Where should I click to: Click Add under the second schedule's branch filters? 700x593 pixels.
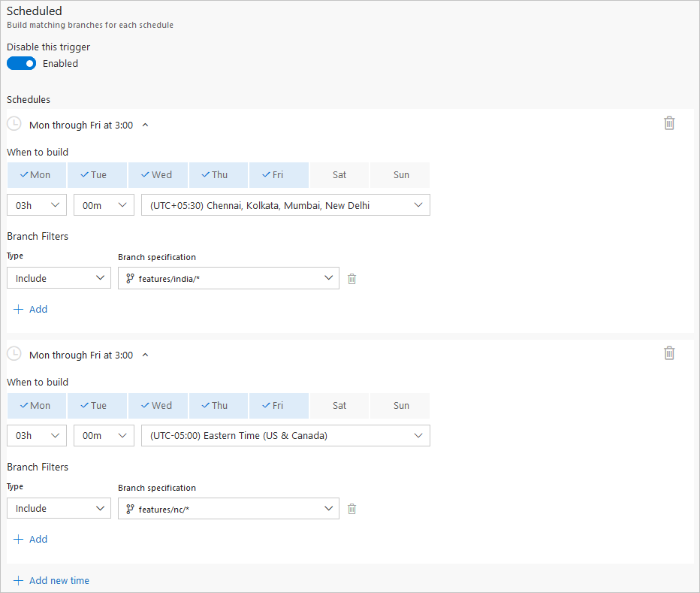point(31,539)
